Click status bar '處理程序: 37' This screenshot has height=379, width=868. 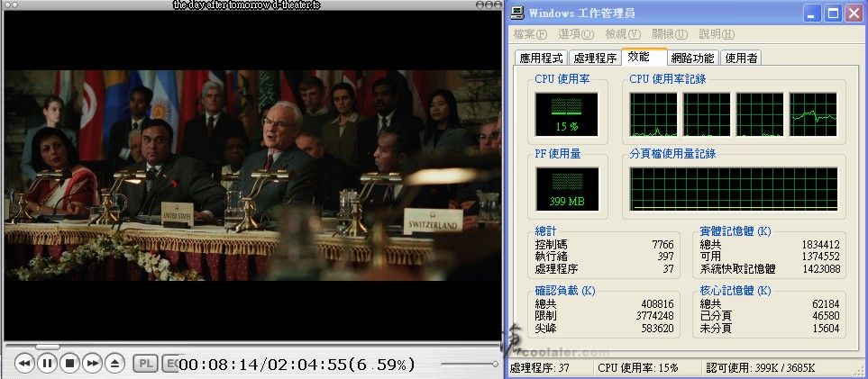pos(539,368)
